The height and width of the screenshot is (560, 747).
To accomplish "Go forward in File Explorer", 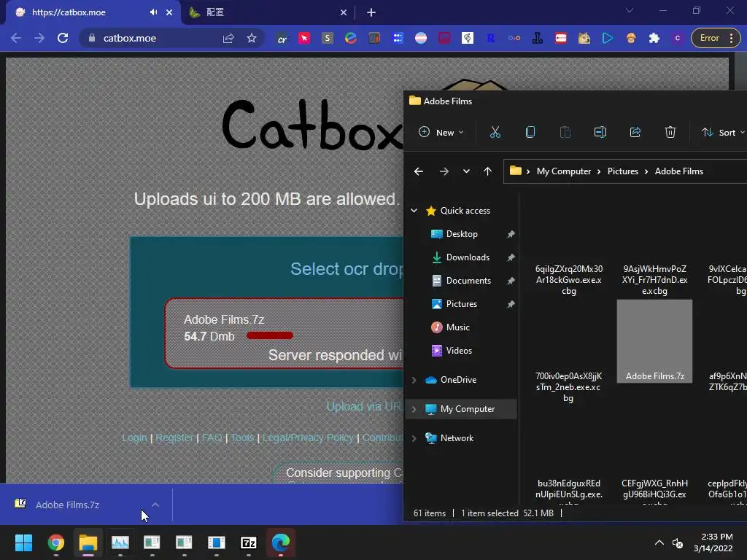I will [x=444, y=171].
